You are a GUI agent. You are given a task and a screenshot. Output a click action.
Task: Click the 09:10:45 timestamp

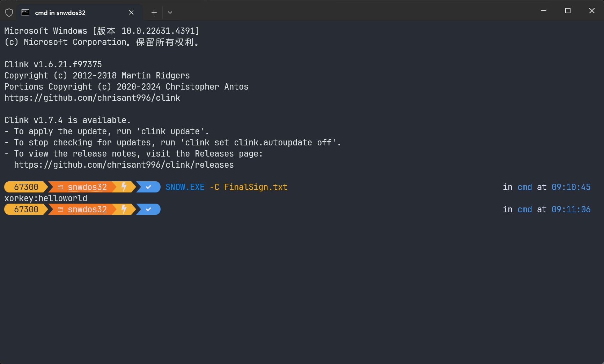pyautogui.click(x=571, y=187)
